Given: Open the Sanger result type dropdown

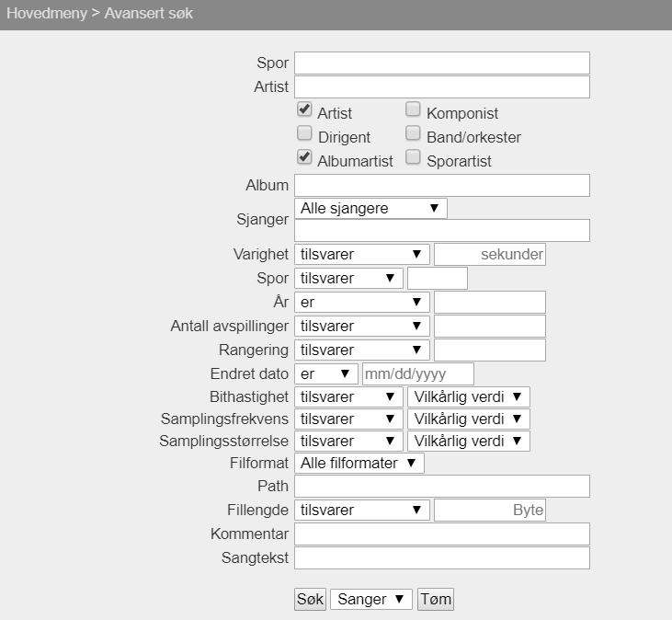Looking at the screenshot, I should pyautogui.click(x=371, y=599).
